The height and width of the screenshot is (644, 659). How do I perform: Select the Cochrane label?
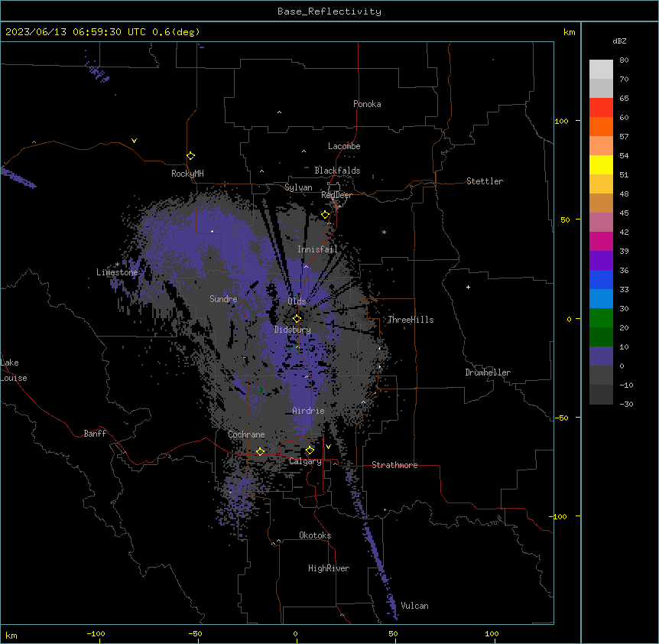coord(246,434)
